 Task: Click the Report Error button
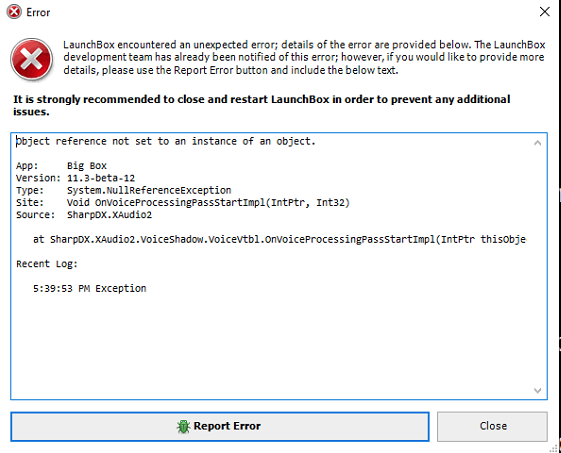(x=220, y=426)
